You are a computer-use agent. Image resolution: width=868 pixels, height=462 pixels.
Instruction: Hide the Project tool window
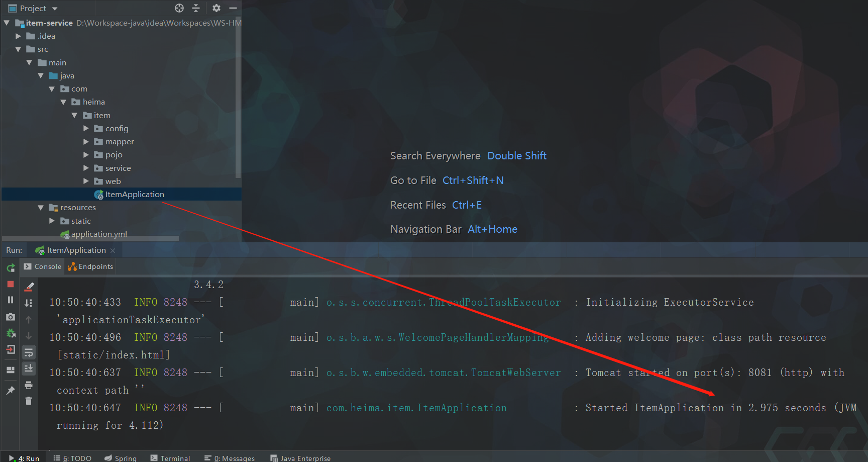(233, 8)
